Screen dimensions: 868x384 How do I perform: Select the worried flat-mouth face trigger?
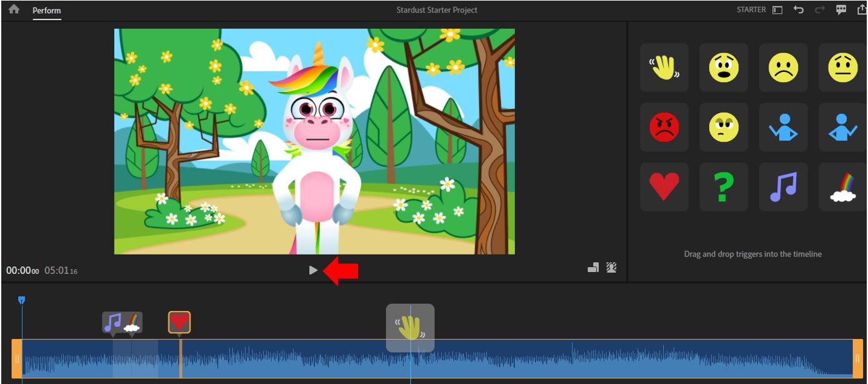(843, 68)
